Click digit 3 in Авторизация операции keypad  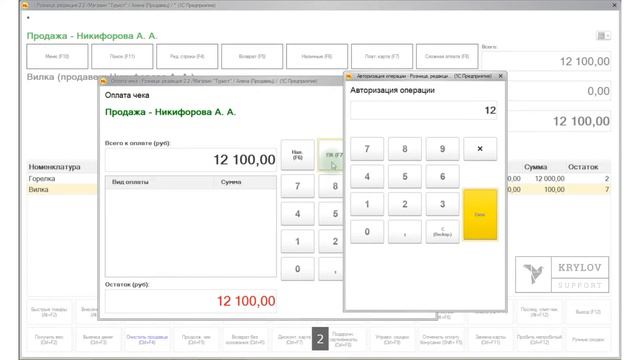(442, 204)
